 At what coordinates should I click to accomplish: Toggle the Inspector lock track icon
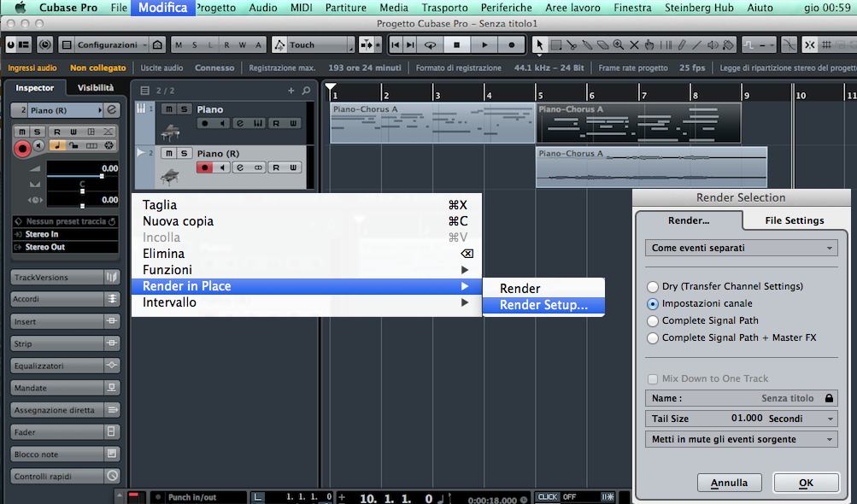(x=73, y=145)
